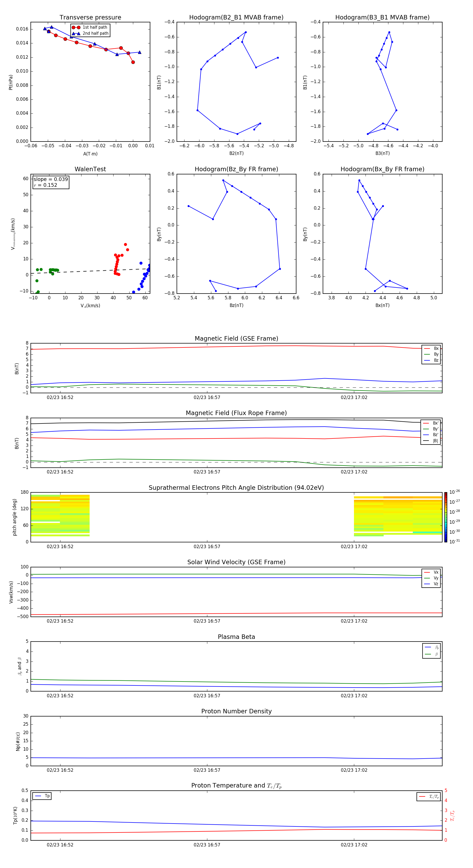Select the By legend entry in GSE magnetic field
Screen dimensions: 473x868
(x=431, y=354)
